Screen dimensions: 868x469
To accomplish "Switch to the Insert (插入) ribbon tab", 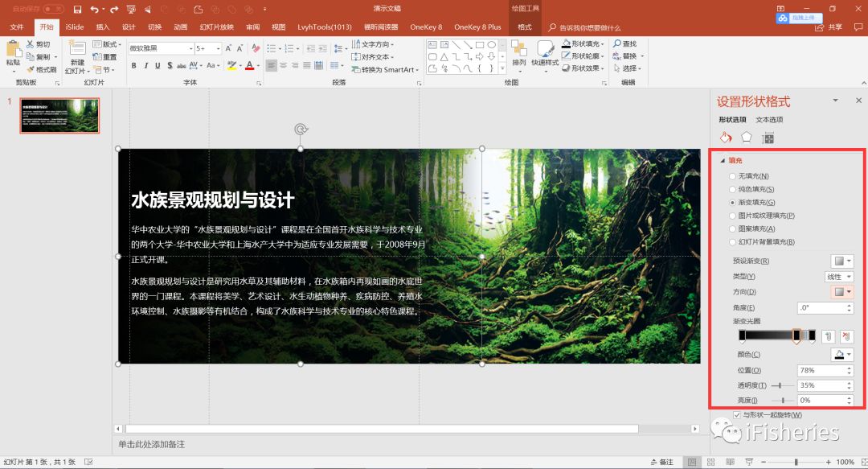I will [102, 27].
